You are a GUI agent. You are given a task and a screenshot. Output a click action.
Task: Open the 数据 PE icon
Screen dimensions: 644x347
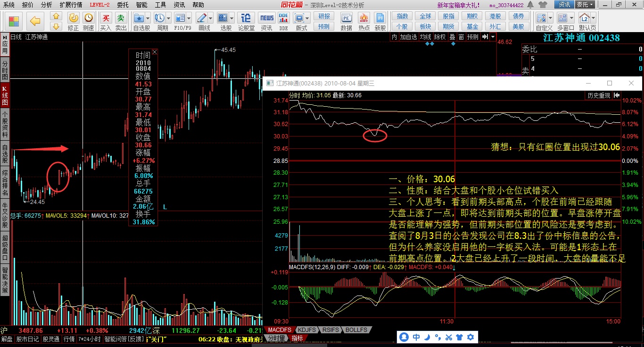[x=347, y=18]
